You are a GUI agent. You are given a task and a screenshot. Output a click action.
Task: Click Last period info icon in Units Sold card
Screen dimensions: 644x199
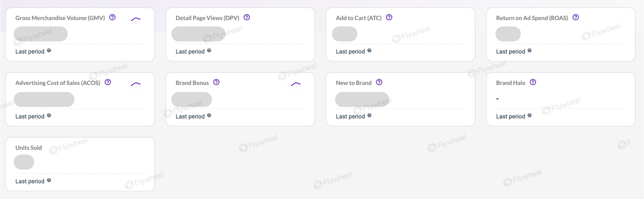(x=49, y=180)
